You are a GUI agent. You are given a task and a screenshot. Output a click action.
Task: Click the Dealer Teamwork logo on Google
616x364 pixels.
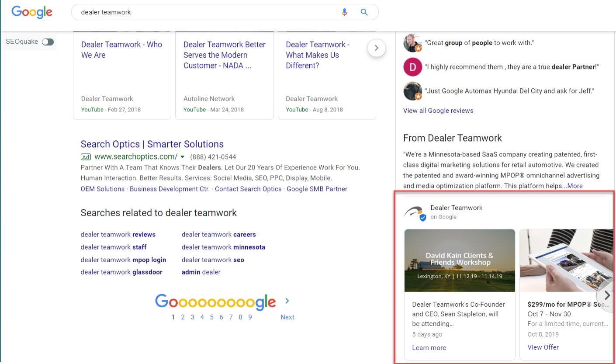[x=415, y=212]
